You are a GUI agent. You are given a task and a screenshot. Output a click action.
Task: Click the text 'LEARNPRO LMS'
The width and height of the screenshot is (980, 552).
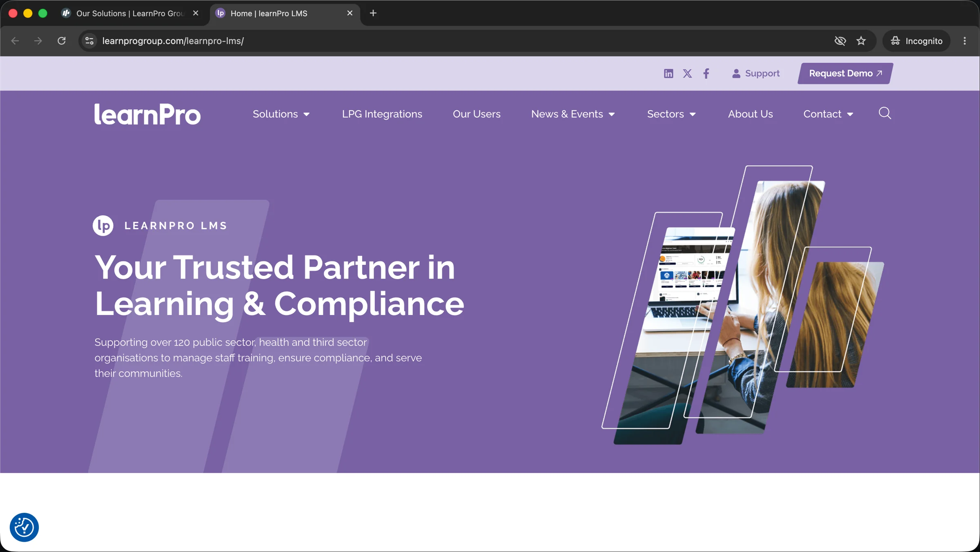pos(176,226)
